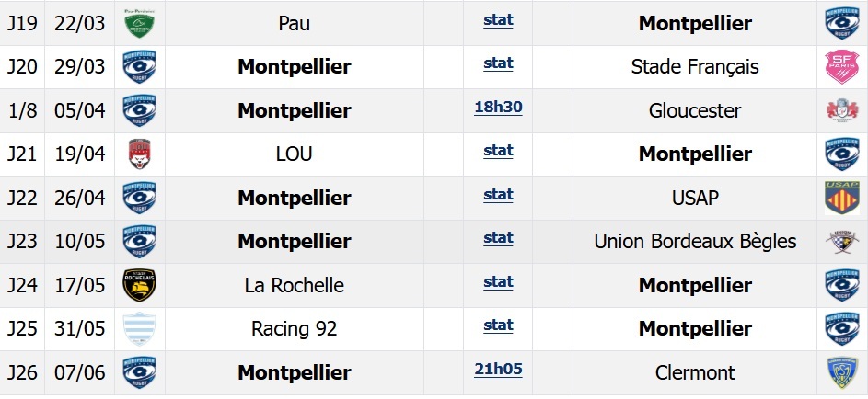
Task: View stat for La Rochelle match
Action: [498, 282]
